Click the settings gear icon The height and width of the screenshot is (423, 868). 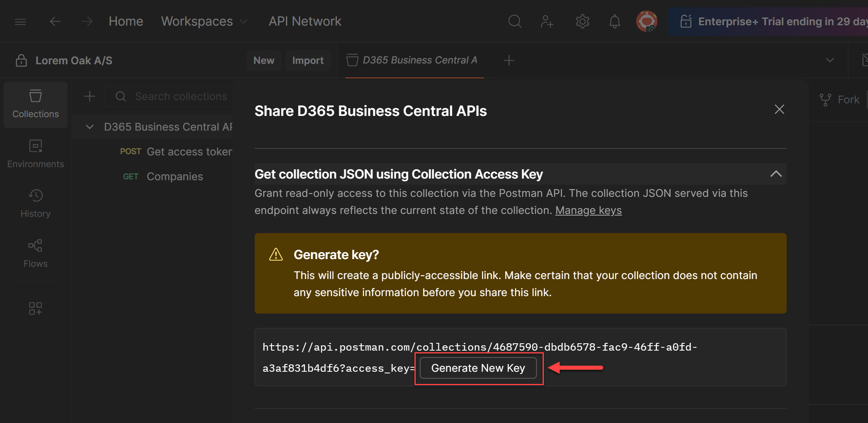pyautogui.click(x=582, y=21)
